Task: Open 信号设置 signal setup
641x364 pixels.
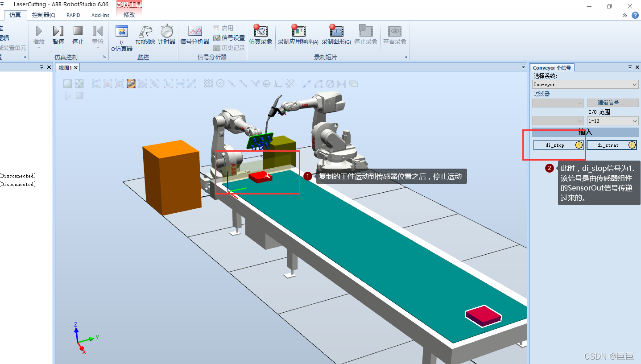Action: (229, 38)
